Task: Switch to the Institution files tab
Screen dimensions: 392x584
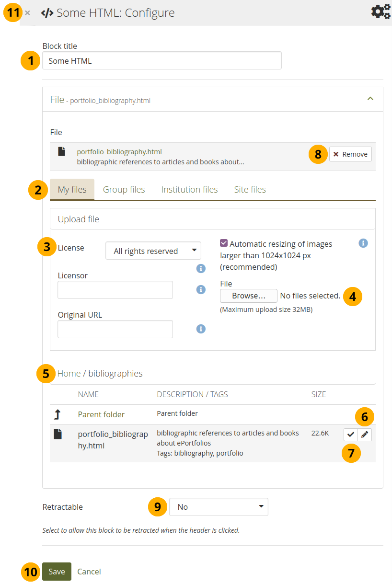Action: pyautogui.click(x=189, y=190)
